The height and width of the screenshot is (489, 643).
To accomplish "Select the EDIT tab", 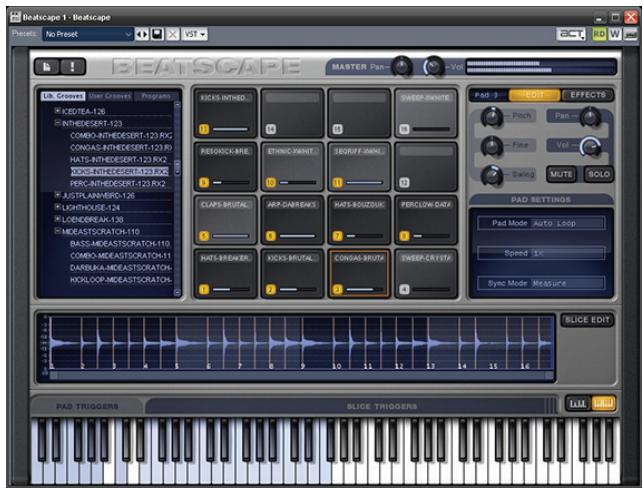I will 534,95.
